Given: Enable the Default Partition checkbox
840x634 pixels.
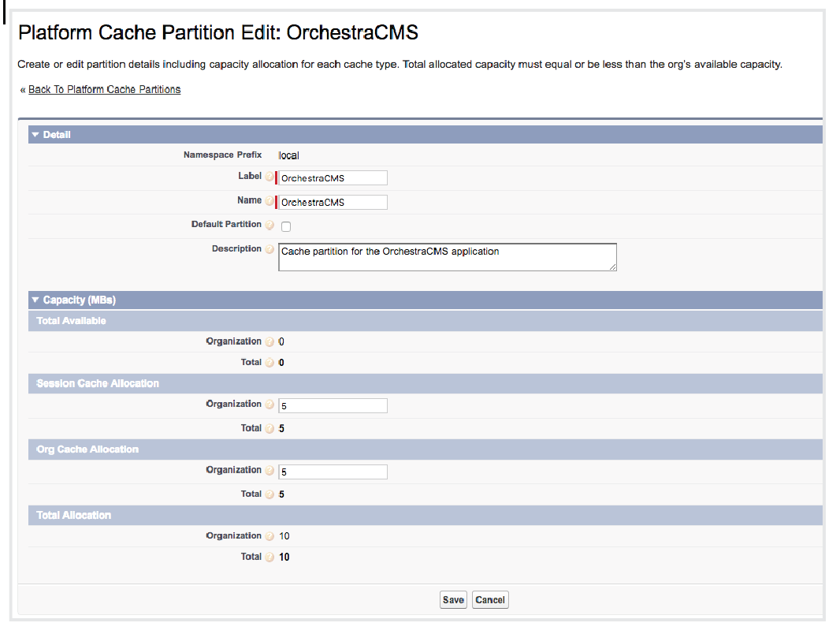Looking at the screenshot, I should coord(286,226).
